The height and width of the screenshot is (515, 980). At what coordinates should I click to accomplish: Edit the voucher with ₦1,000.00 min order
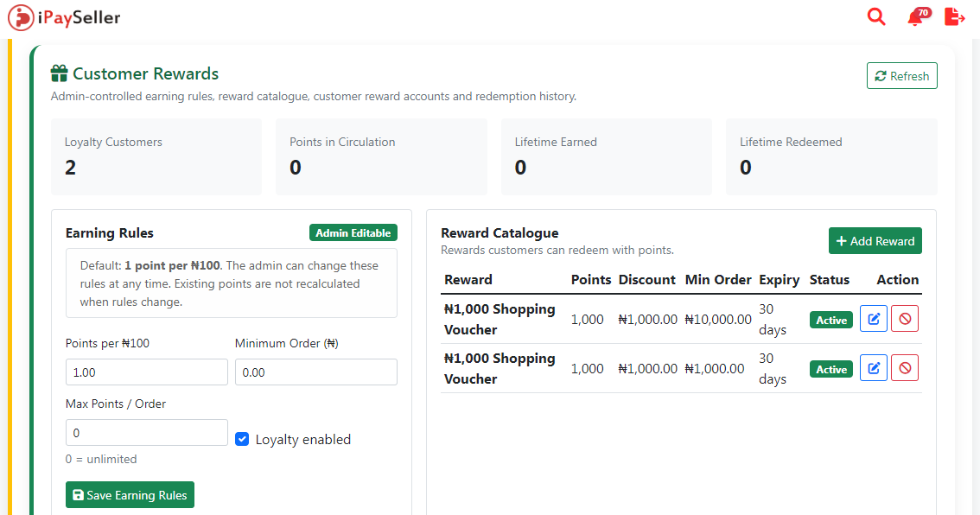[x=873, y=368]
